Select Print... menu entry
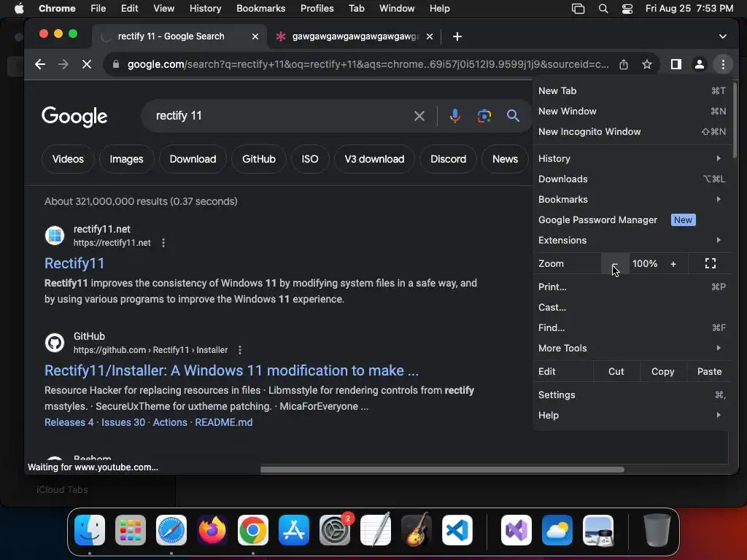The width and height of the screenshot is (747, 560). click(632, 287)
